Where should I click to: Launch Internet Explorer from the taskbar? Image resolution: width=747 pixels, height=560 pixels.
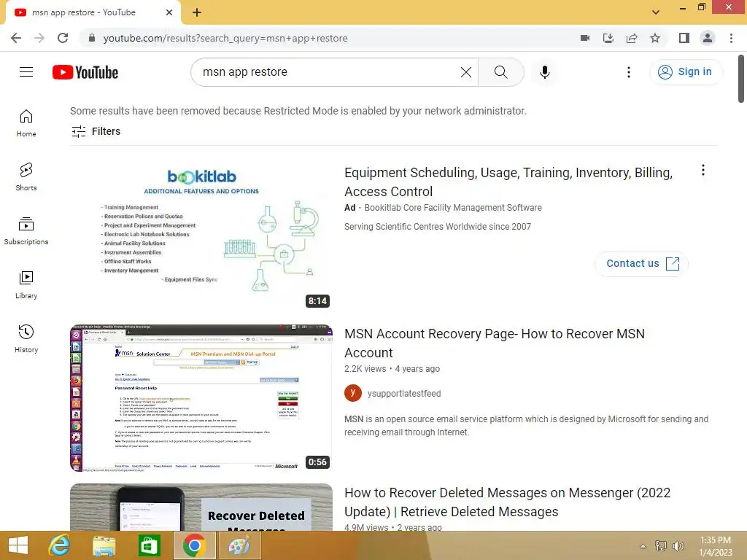pyautogui.click(x=59, y=545)
